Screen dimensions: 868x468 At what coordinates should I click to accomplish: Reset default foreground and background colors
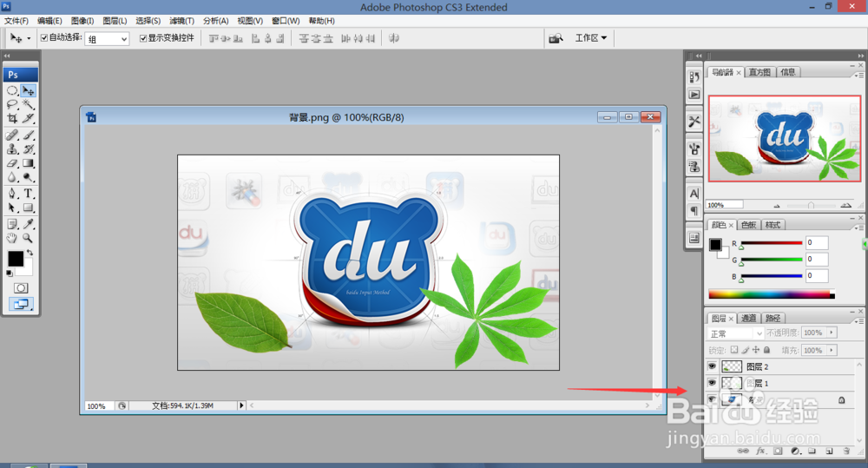10,273
